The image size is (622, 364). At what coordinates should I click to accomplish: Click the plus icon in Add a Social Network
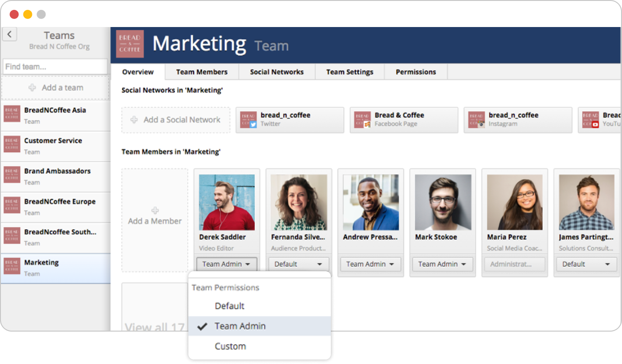point(134,120)
